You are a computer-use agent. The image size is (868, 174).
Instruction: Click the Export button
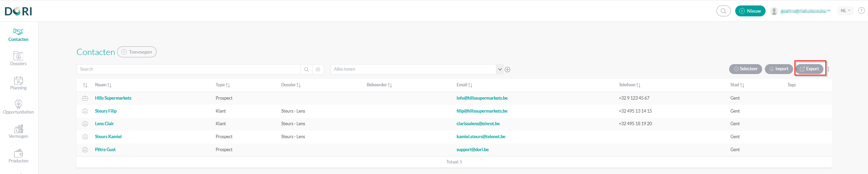(809, 69)
